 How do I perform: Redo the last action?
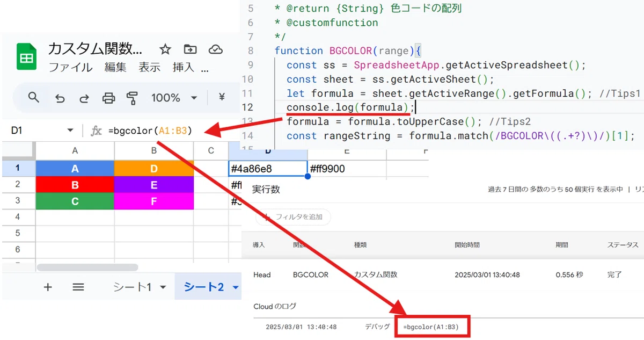(84, 98)
